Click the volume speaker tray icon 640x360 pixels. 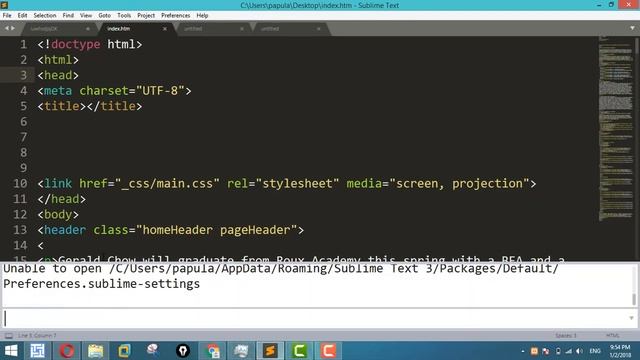click(580, 351)
